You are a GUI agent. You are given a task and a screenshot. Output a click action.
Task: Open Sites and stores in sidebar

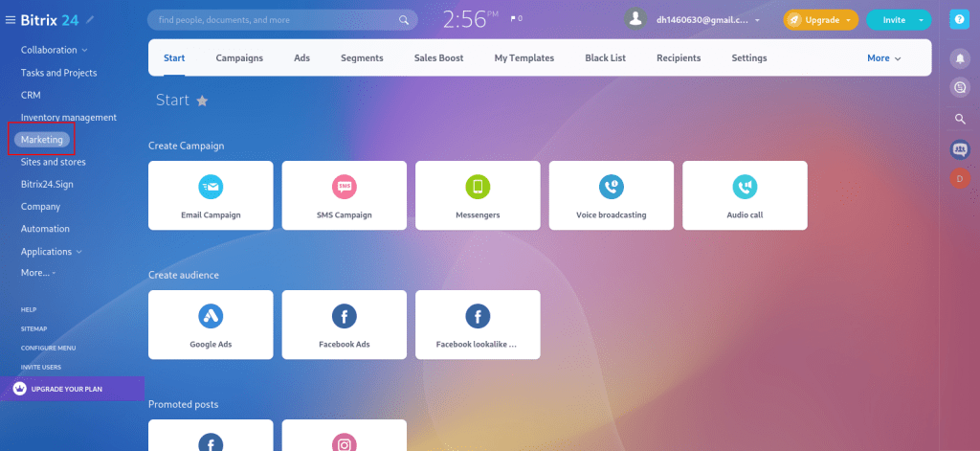[54, 162]
